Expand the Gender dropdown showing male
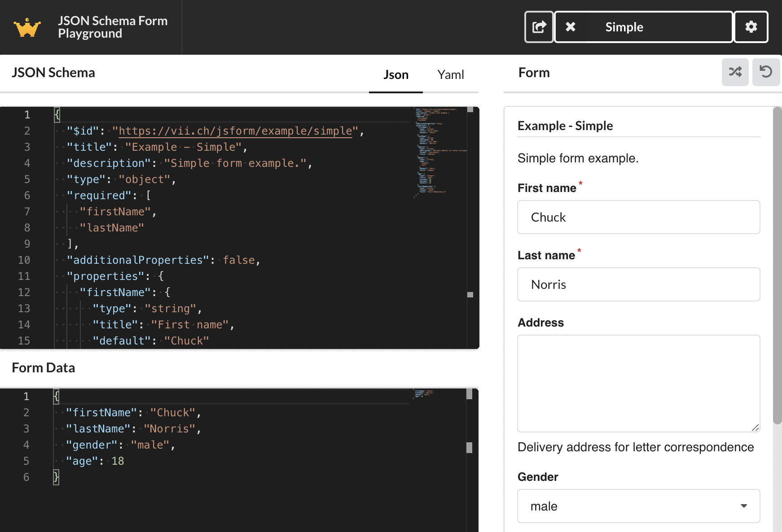The image size is (782, 532). [x=638, y=506]
